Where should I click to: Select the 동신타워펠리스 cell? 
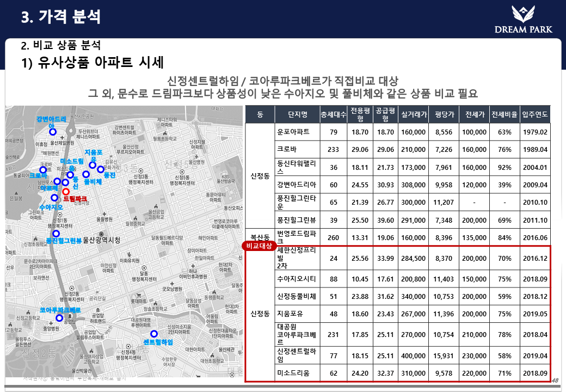(297, 167)
